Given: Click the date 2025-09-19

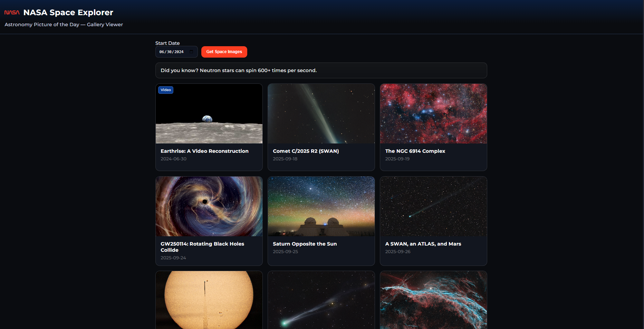Looking at the screenshot, I should pyautogui.click(x=397, y=159).
